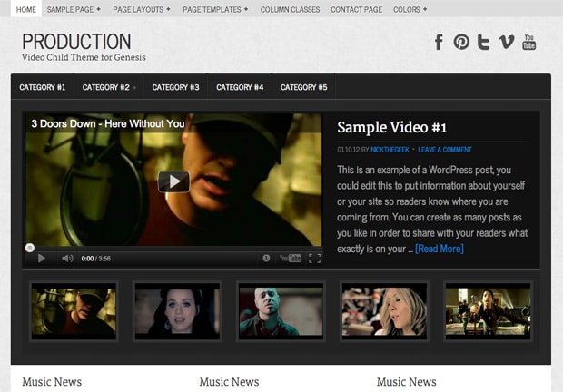Select the dark-haired woman video thumbnail

177,311
